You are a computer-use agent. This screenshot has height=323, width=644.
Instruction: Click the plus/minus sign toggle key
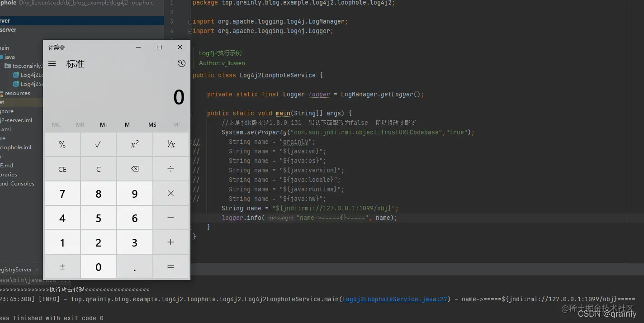pos(62,267)
